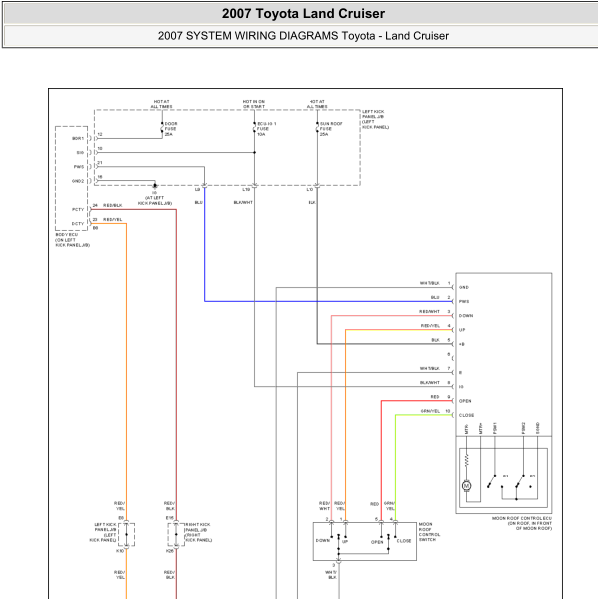Select the 'MOON ROOF CONTROL SWITCH' caption
Screen dimensions: 598x599
pos(429,532)
